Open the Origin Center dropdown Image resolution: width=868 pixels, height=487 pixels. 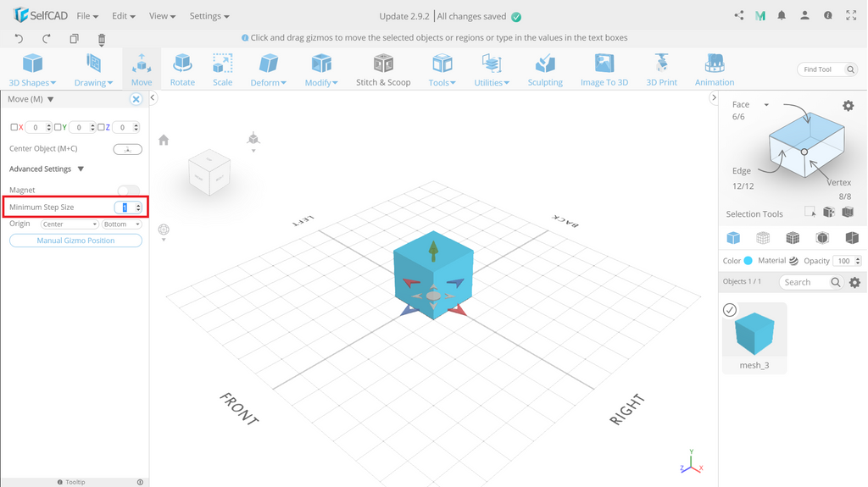(x=70, y=224)
